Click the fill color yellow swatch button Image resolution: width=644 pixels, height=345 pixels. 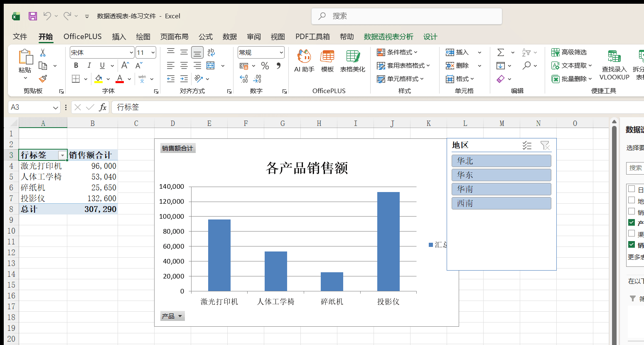[99, 79]
